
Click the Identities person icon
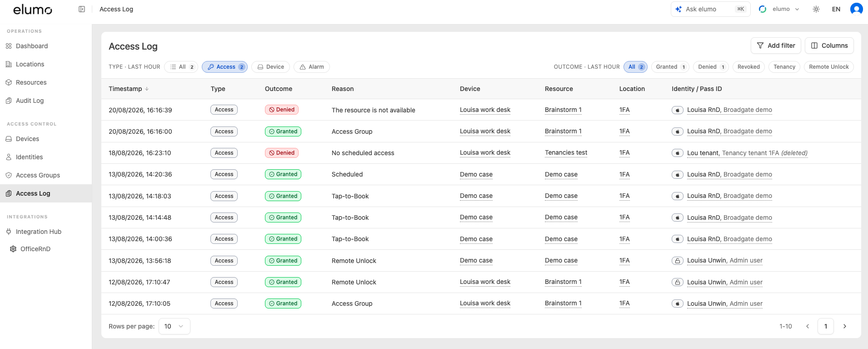coord(9,157)
